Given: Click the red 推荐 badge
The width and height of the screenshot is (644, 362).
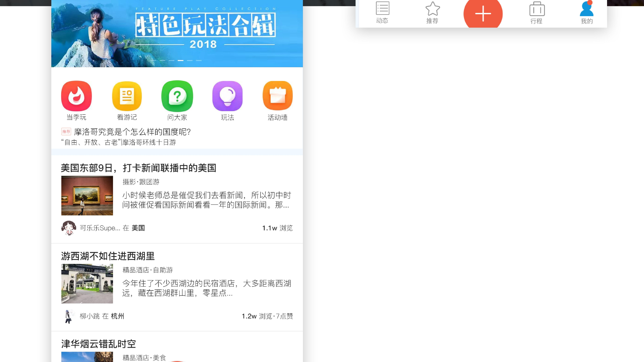Looking at the screenshot, I should click(x=66, y=132).
